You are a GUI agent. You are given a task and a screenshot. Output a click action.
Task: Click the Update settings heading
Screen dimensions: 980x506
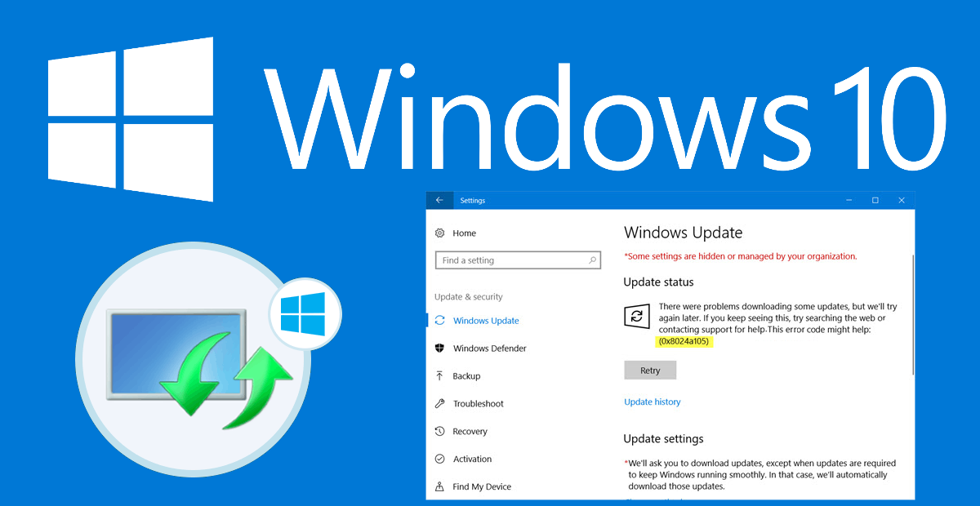(x=663, y=439)
